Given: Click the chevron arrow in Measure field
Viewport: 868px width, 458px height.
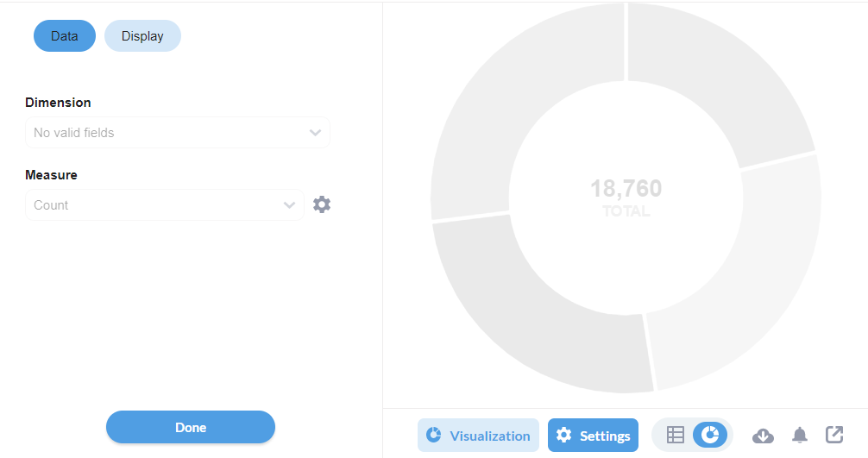Looking at the screenshot, I should (289, 205).
